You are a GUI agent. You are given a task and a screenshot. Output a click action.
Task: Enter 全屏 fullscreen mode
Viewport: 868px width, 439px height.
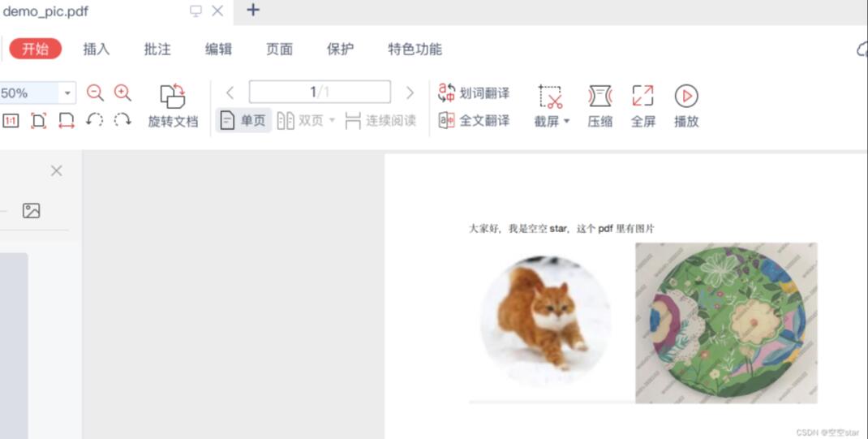point(643,105)
